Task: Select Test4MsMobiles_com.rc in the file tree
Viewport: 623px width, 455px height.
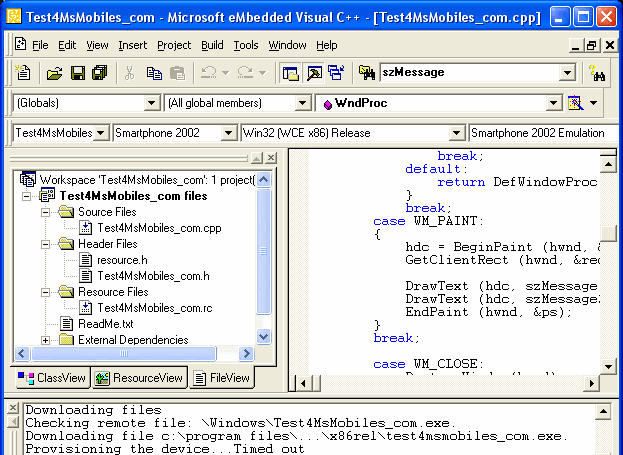Action: (154, 308)
